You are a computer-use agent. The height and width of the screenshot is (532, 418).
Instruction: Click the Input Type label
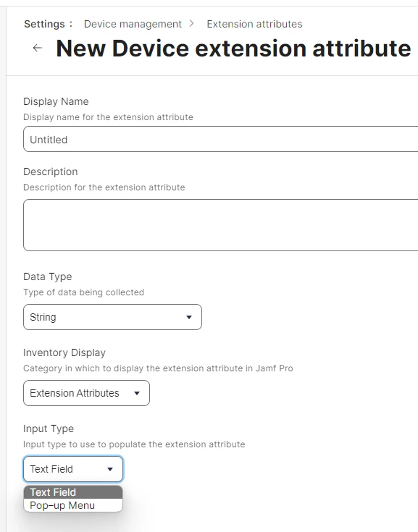coord(49,428)
